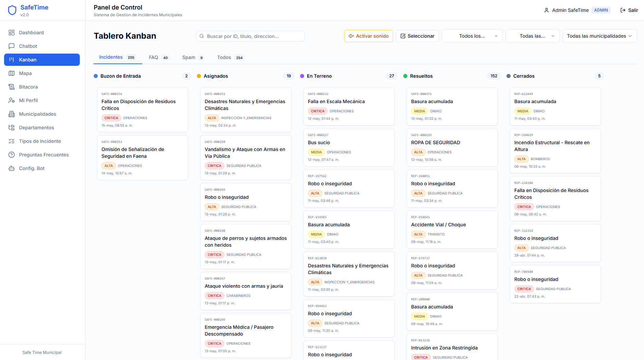Click yellow dot of Asignados column
Screen dimensions: 644x360
coord(199,76)
